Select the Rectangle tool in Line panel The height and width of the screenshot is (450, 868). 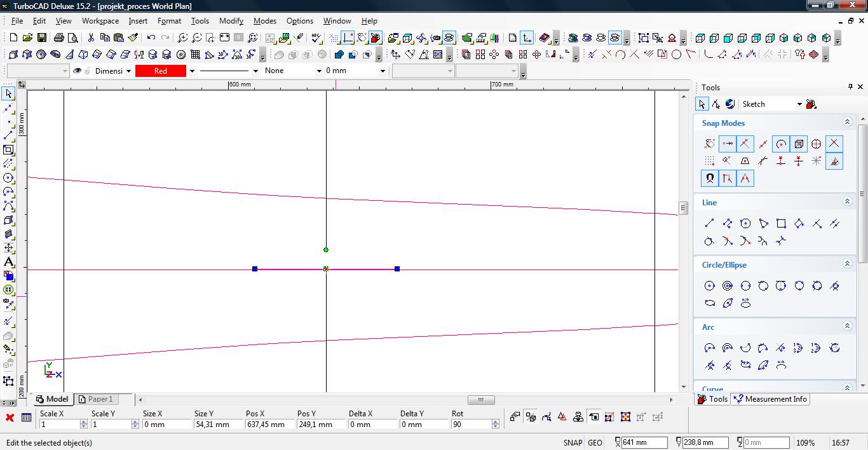point(781,223)
